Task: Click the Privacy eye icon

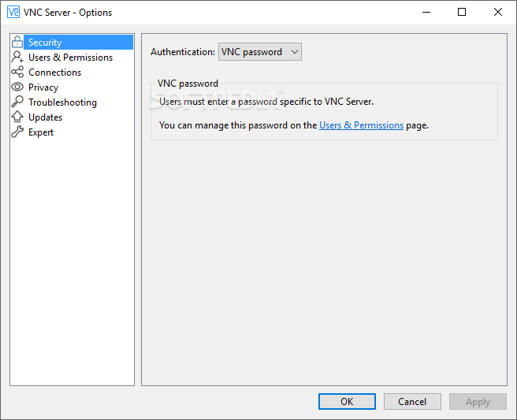Action: 17,87
